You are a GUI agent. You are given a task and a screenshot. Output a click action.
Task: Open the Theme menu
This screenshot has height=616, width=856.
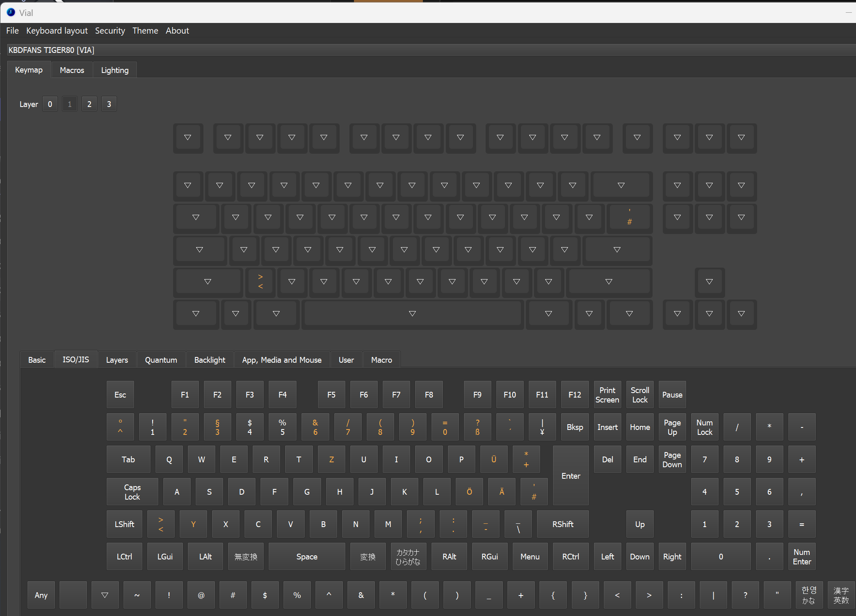point(145,31)
